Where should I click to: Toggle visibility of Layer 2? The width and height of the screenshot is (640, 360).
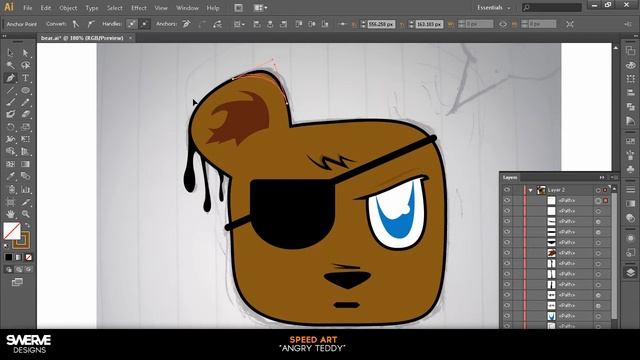pyautogui.click(x=507, y=190)
